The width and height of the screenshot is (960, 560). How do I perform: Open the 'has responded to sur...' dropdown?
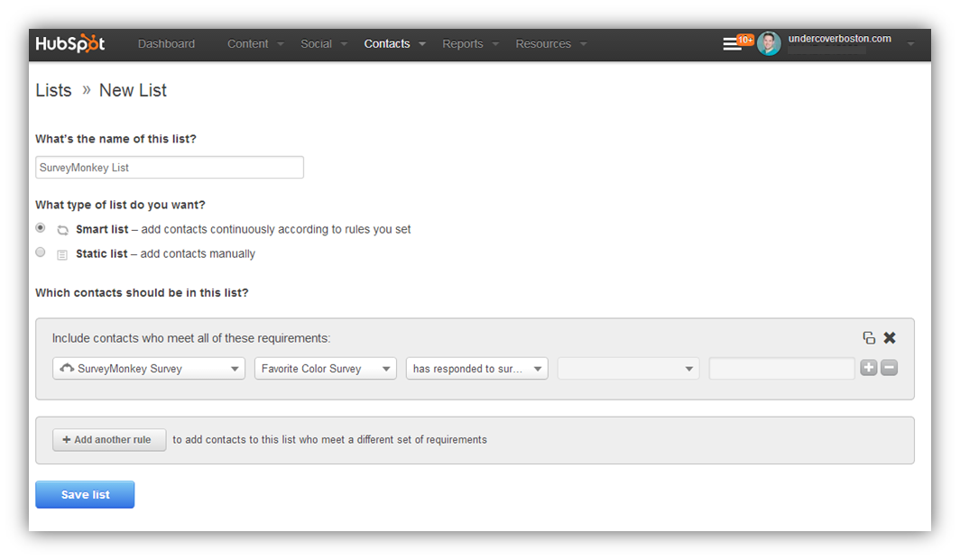coord(477,369)
